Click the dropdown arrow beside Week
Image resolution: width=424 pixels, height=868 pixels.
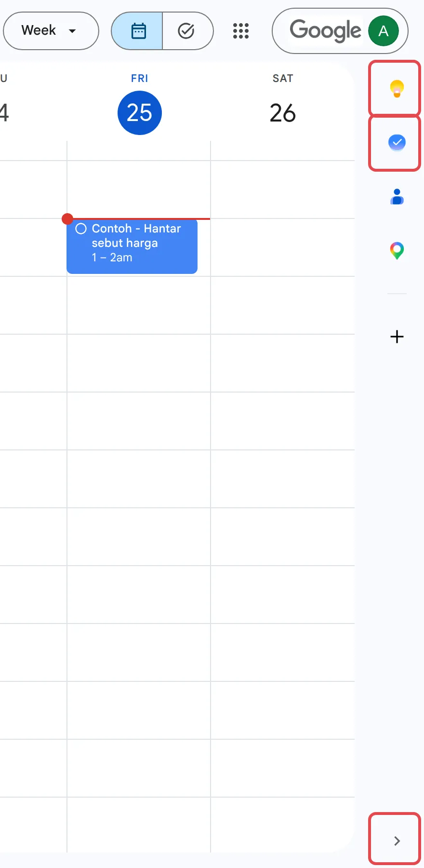(72, 31)
